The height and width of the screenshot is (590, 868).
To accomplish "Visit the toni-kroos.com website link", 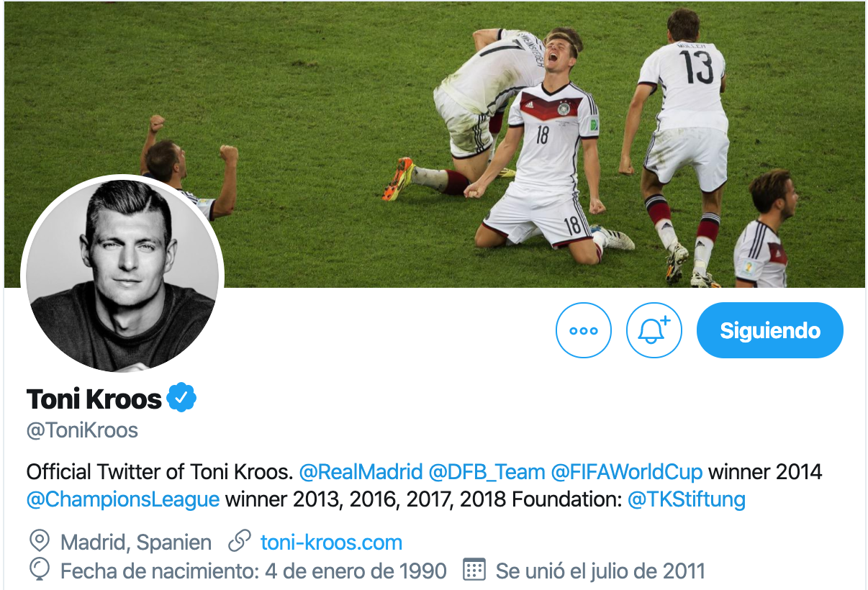I will coord(330,542).
